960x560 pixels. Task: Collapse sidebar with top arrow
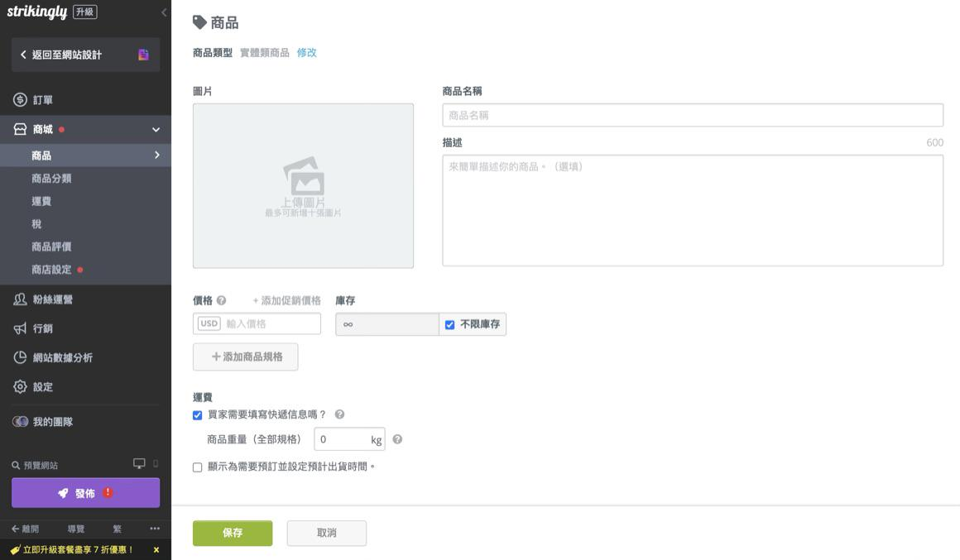pos(164,12)
